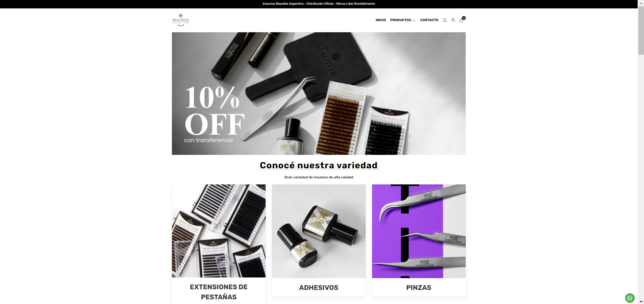Open the Pinzas category image
Screen dimensions: 644x304
point(419,231)
